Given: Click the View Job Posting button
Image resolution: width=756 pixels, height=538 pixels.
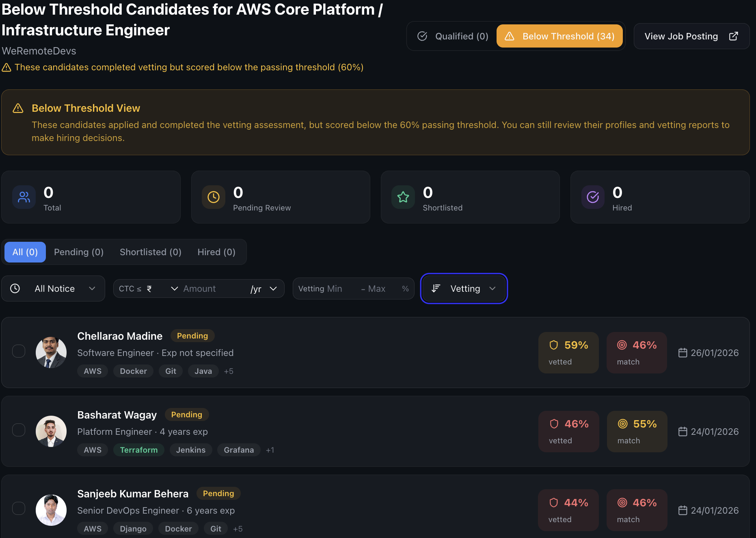Looking at the screenshot, I should [691, 36].
